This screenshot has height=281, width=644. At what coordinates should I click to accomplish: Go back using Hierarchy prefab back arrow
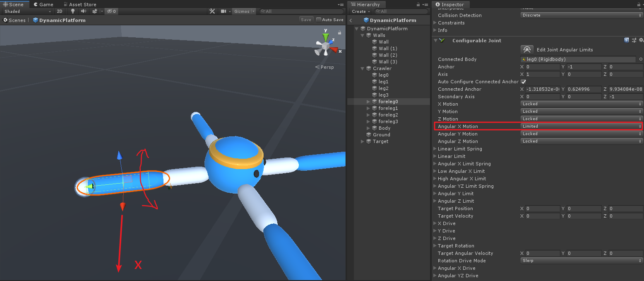coord(351,20)
